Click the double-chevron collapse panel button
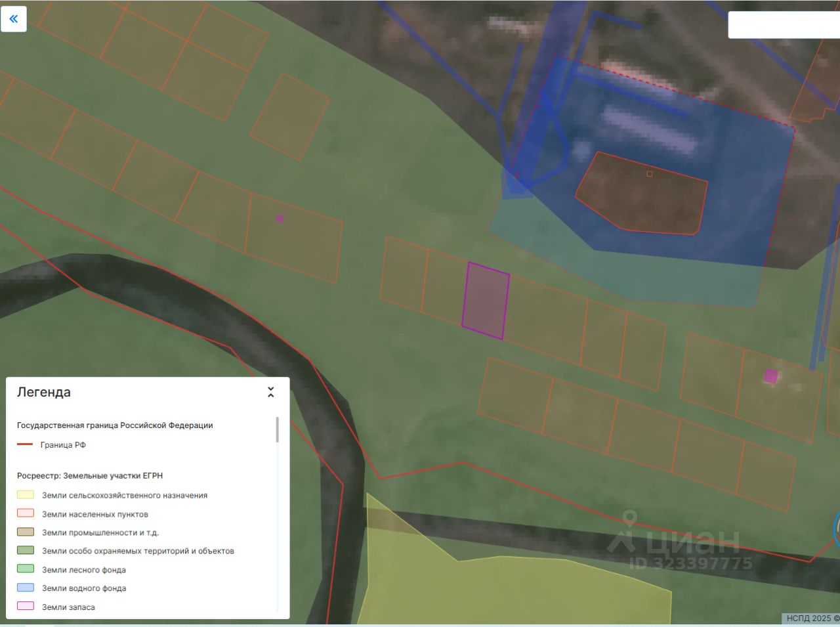Viewport: 840px width, 627px height. pos(14,18)
